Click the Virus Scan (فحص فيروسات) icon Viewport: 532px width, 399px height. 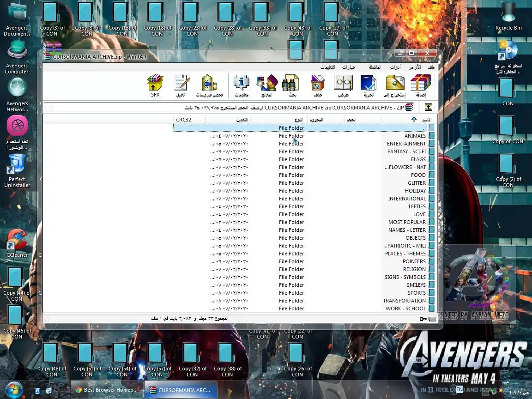pos(209,85)
